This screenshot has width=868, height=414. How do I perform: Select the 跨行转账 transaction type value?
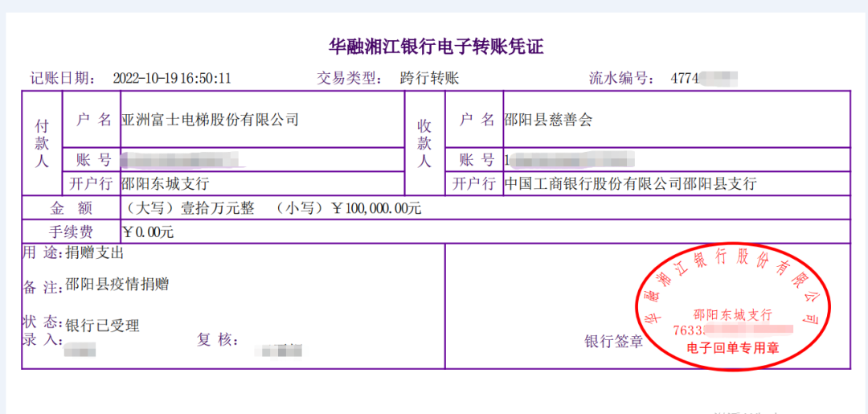pyautogui.click(x=429, y=78)
